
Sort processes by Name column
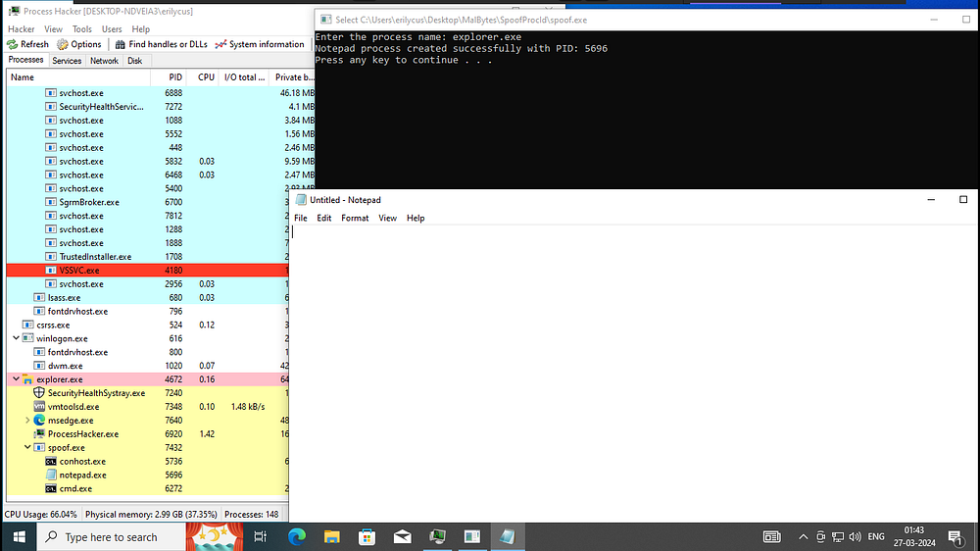pos(78,77)
